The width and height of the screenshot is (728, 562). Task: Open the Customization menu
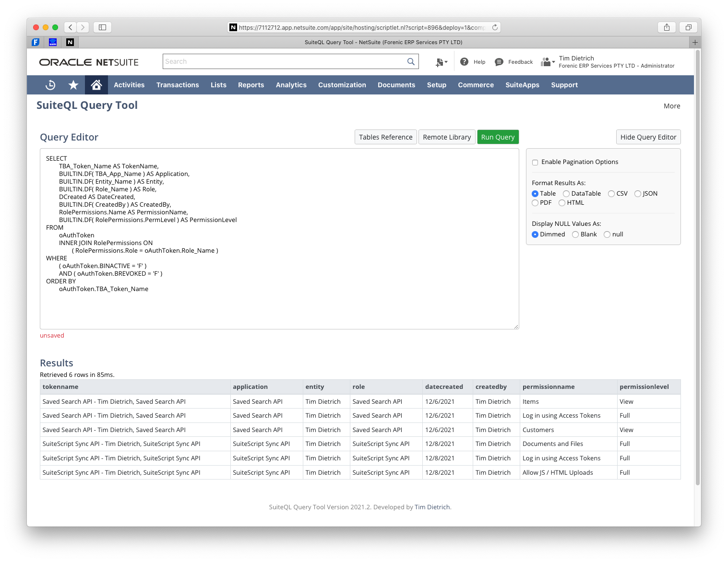342,85
